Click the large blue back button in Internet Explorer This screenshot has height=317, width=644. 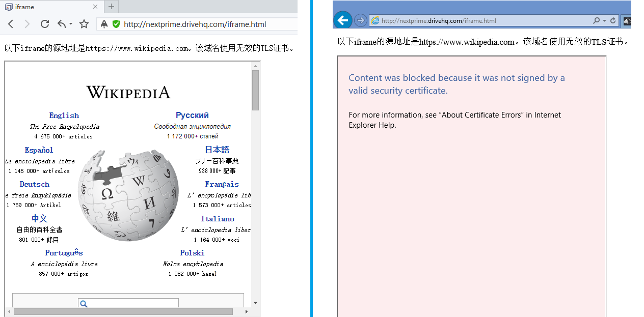coord(343,20)
